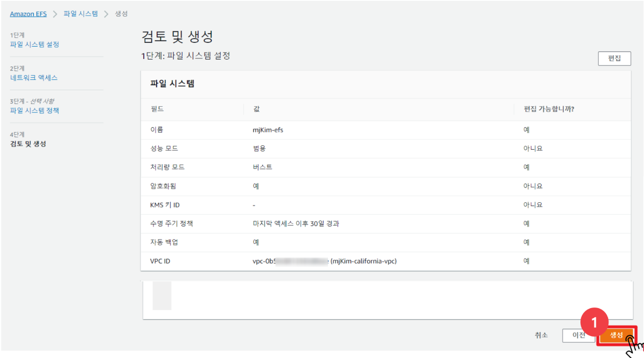The image size is (644, 358).
Task: Click the 버스트 throughput mode value
Action: (263, 167)
